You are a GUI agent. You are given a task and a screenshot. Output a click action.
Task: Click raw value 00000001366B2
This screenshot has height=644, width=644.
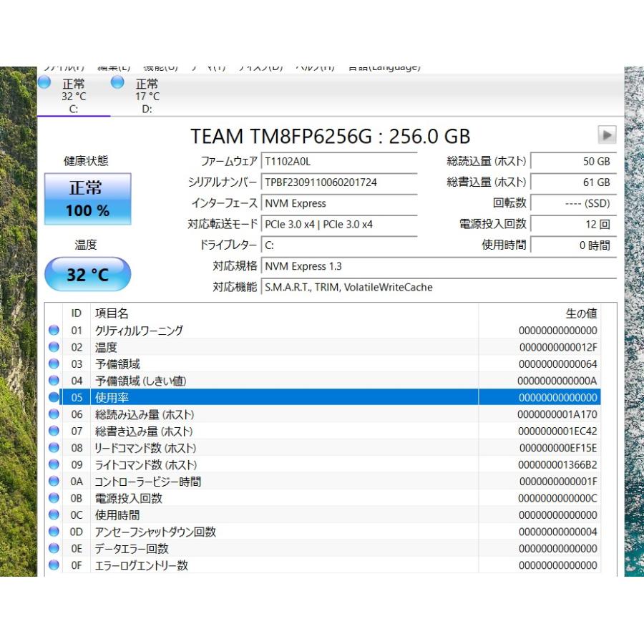pyautogui.click(x=557, y=464)
